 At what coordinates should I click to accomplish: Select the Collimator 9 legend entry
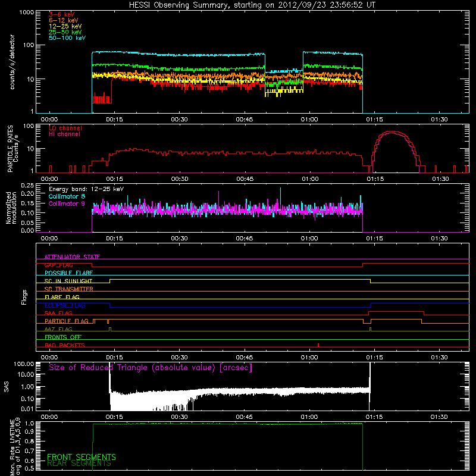click(67, 203)
